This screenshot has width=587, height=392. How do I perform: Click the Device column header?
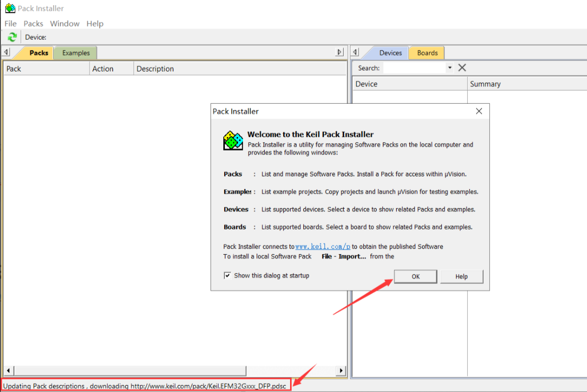410,84
